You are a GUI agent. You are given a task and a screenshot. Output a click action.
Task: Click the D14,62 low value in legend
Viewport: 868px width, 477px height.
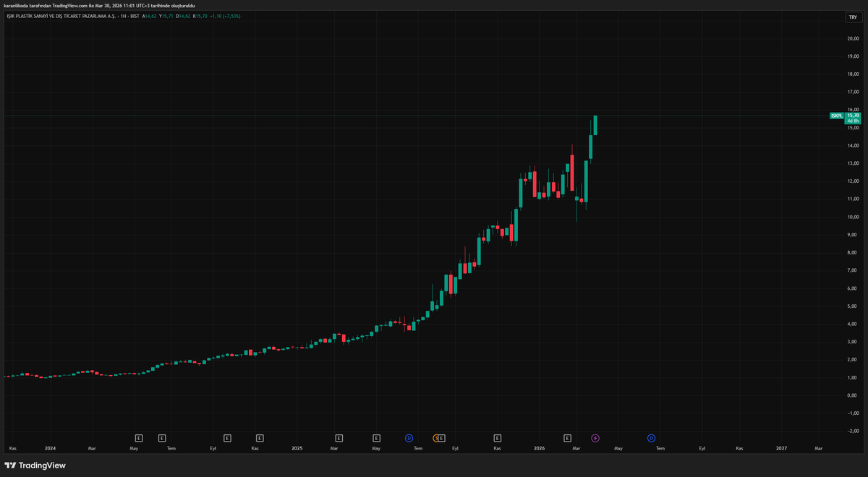tap(184, 15)
